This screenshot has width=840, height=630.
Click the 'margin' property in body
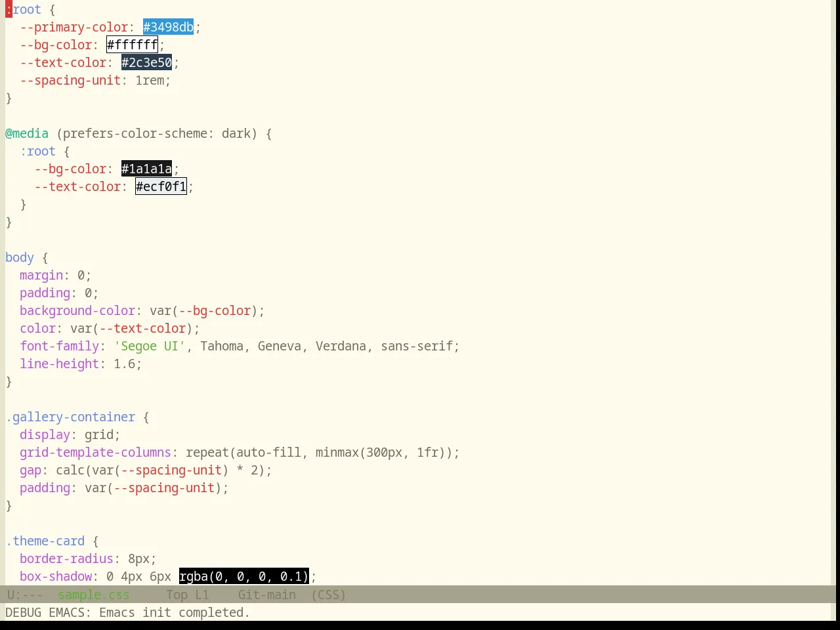(x=41, y=275)
